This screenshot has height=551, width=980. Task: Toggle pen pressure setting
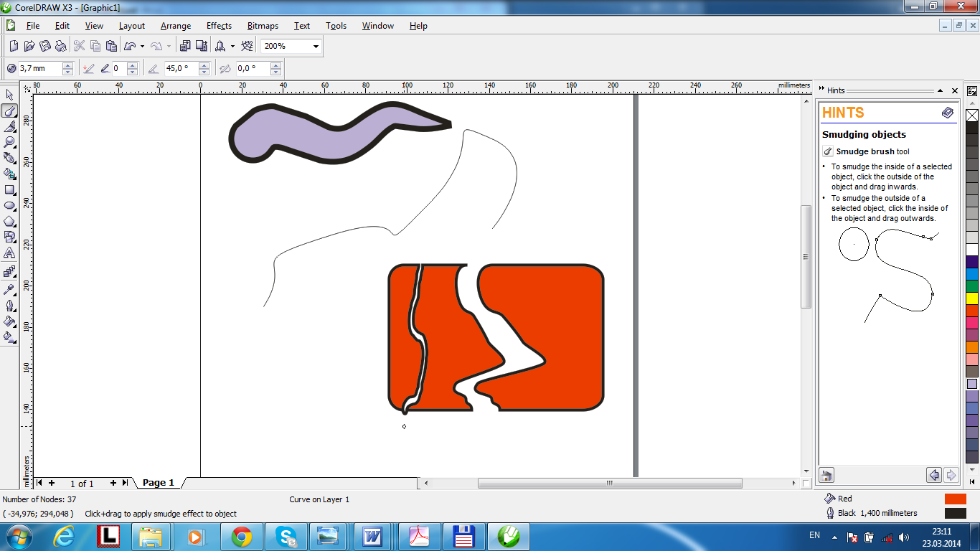(x=88, y=68)
